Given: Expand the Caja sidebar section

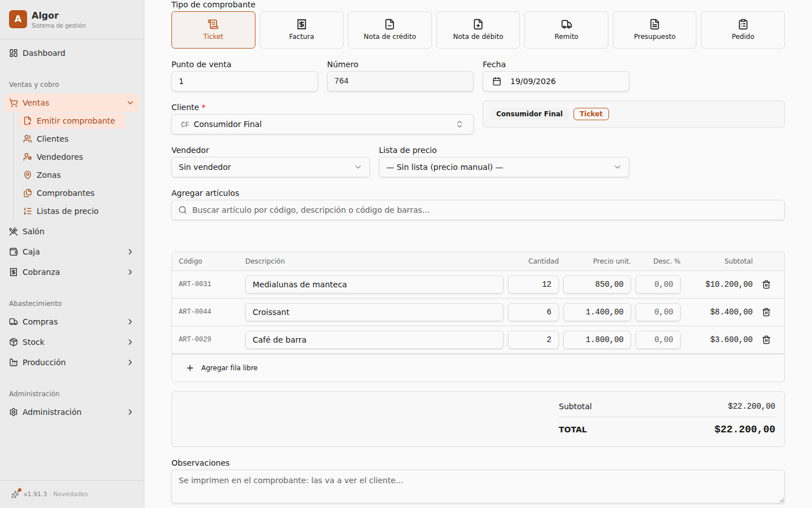Looking at the screenshot, I should [72, 252].
